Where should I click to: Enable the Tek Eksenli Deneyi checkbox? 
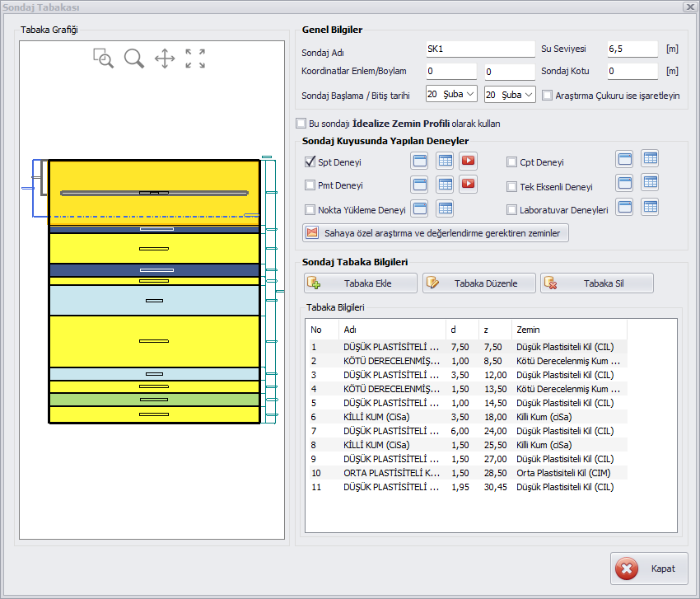click(511, 187)
